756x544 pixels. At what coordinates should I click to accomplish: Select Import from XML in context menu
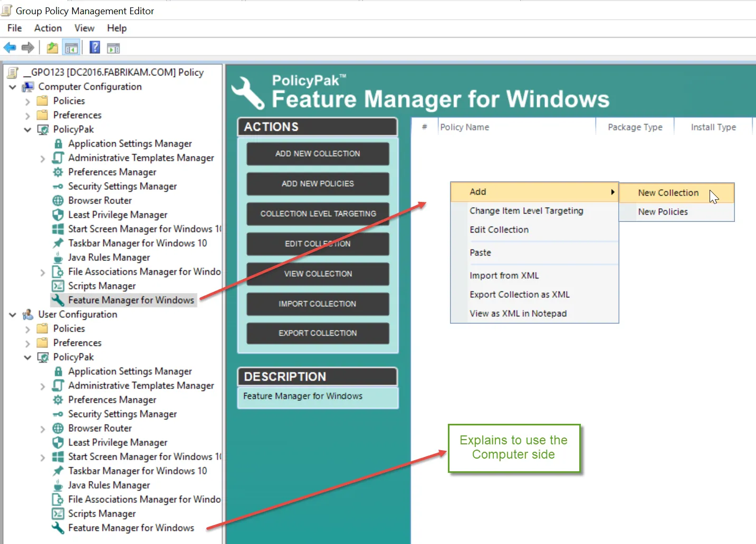click(x=534, y=276)
